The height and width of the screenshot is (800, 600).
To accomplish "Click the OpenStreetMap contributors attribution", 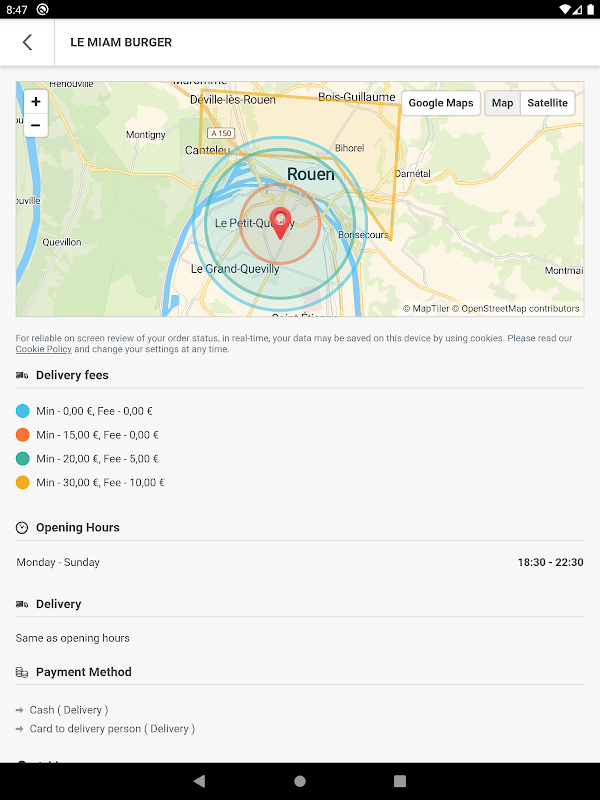I will click(x=516, y=309).
